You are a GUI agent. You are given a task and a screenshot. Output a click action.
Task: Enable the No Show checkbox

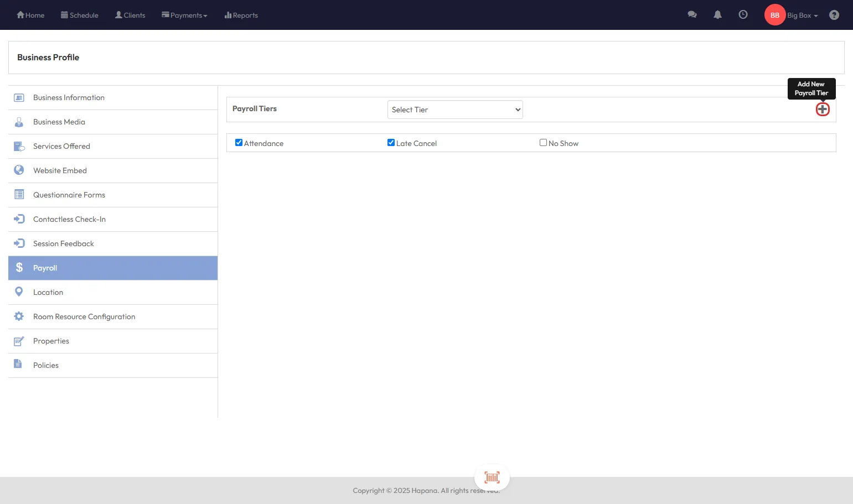coord(543,143)
